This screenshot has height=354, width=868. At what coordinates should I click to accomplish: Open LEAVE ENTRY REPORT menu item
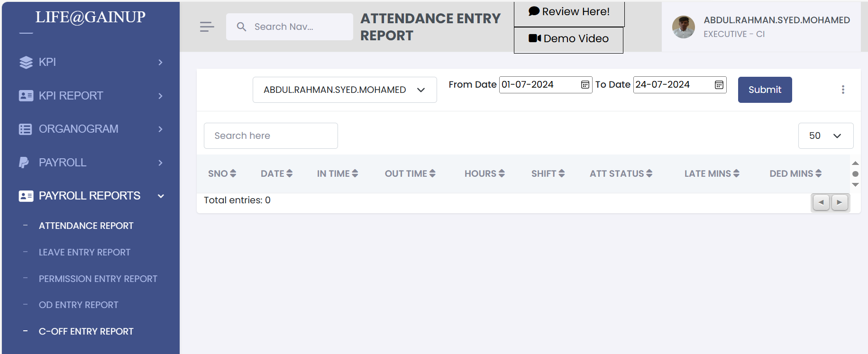(84, 252)
